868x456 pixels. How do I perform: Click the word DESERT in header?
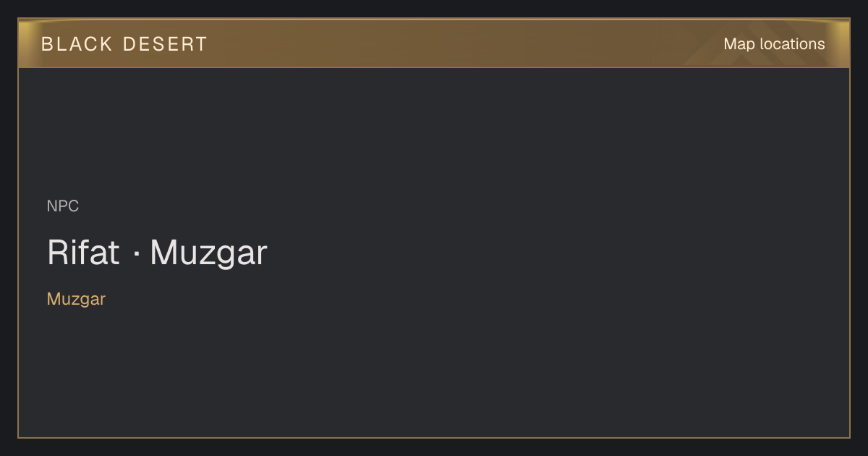[165, 44]
